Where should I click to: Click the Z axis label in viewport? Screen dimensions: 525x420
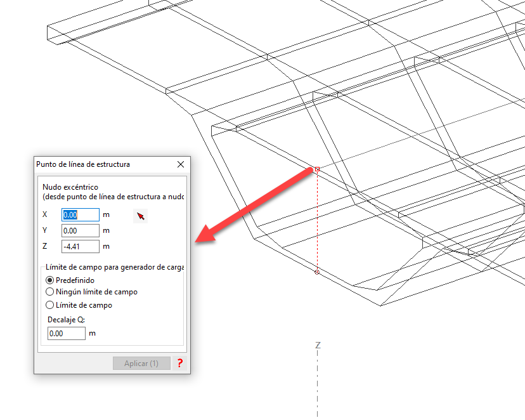(318, 345)
